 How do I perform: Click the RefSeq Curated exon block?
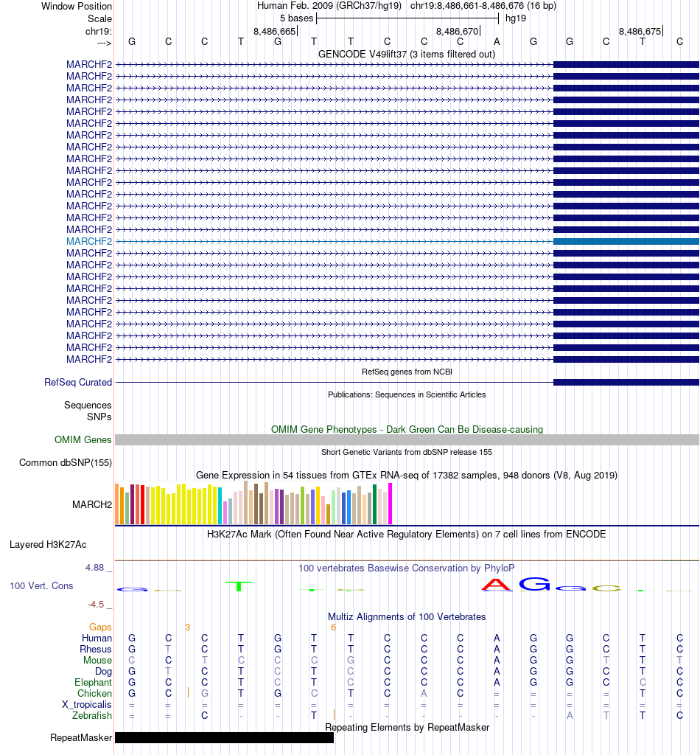coord(626,383)
